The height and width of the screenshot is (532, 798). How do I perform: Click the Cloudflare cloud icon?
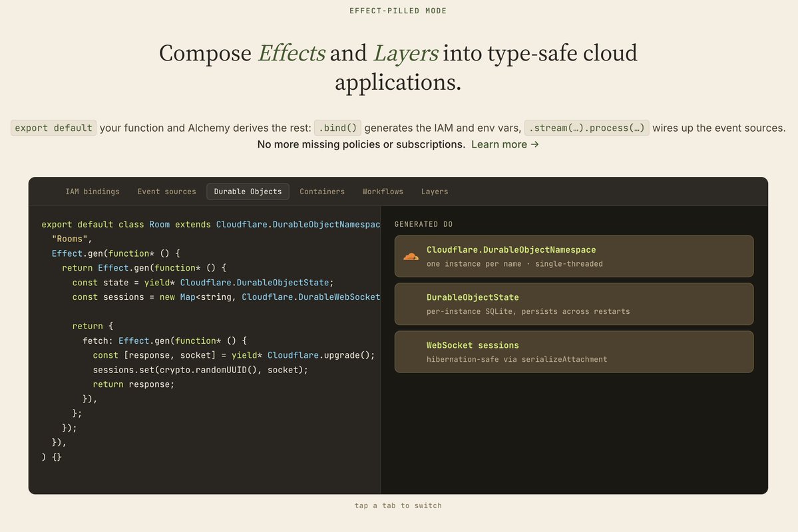pos(411,256)
